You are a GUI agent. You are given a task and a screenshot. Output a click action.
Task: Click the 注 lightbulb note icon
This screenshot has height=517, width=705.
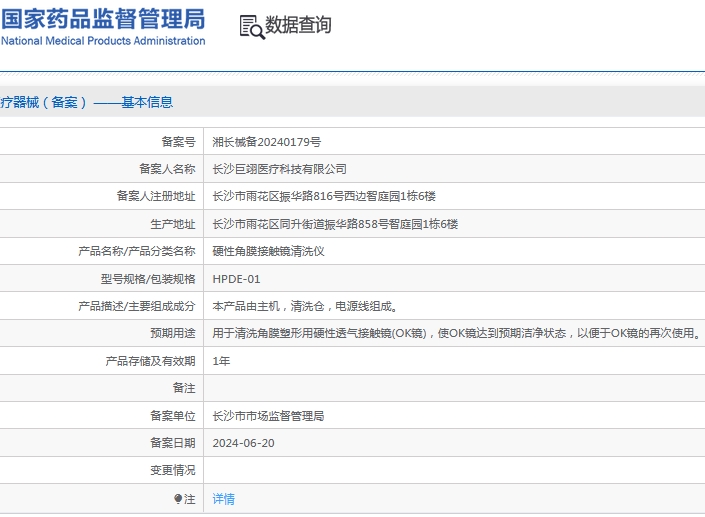tap(178, 499)
